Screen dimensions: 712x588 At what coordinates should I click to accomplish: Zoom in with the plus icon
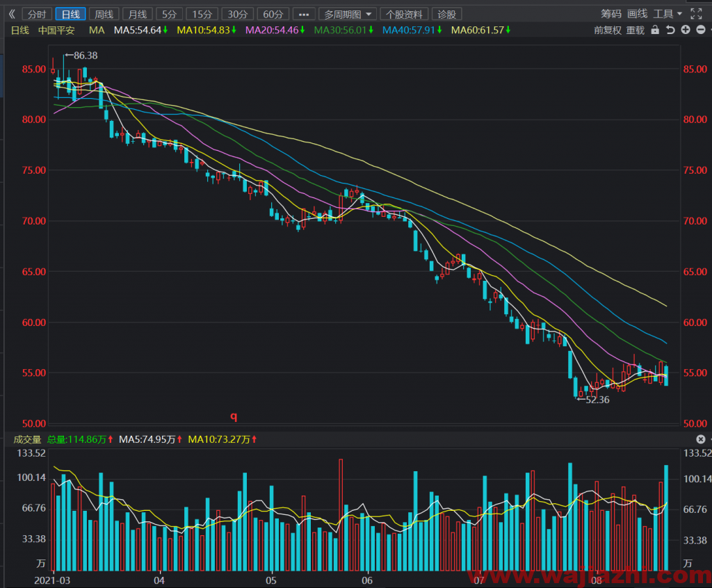(x=686, y=29)
